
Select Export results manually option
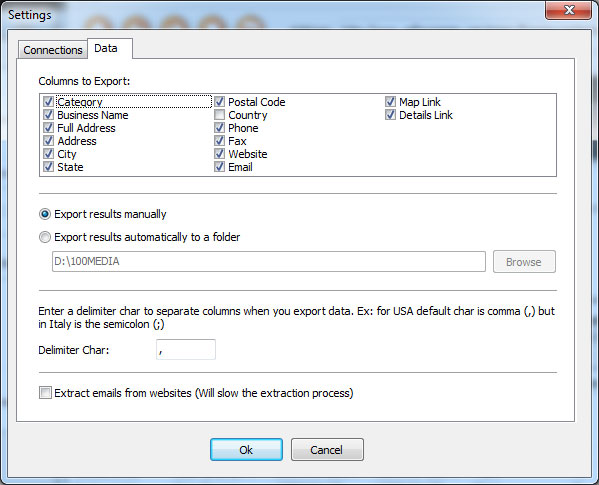tap(45, 214)
